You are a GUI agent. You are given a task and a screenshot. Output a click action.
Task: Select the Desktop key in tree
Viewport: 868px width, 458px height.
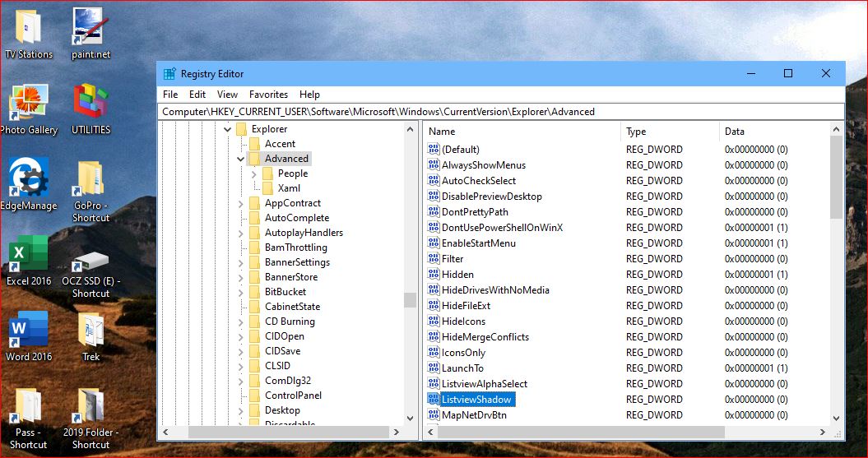tap(282, 410)
